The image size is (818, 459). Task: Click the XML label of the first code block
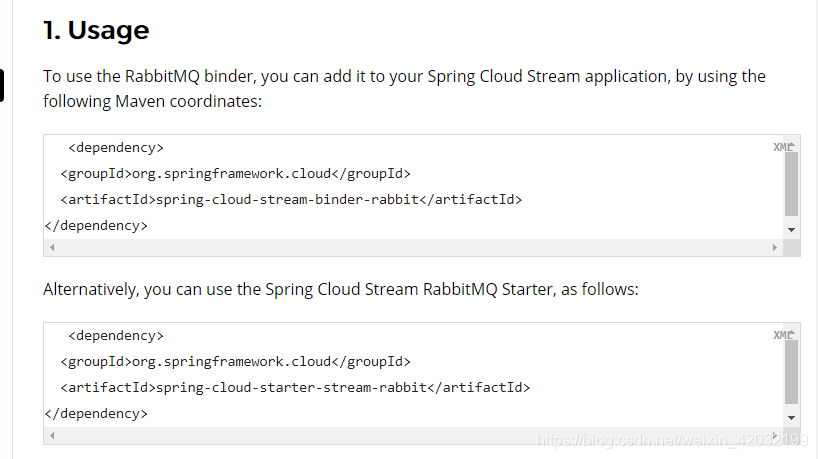point(783,147)
